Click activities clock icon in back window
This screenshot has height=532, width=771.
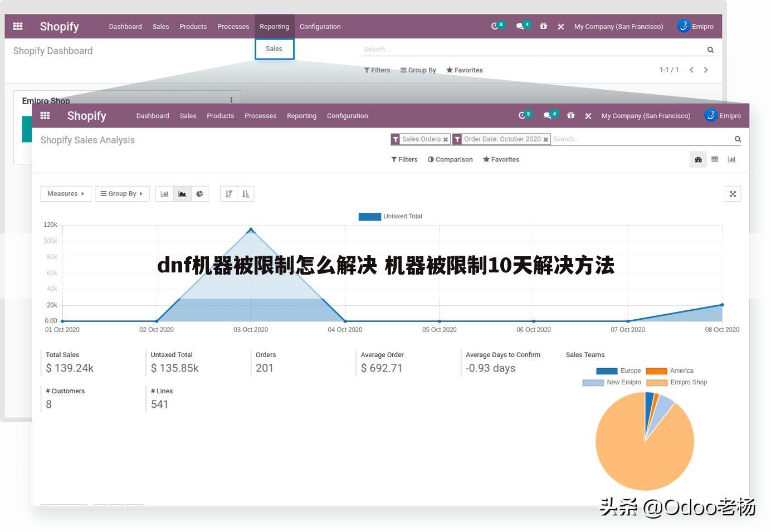pos(495,26)
